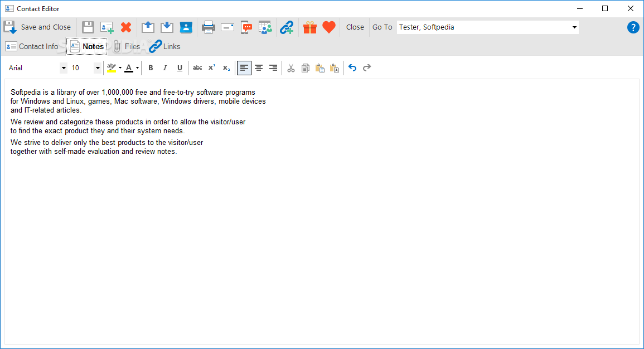Image resolution: width=644 pixels, height=349 pixels.
Task: Go to previous contact up-arrow icon
Action: 148,27
